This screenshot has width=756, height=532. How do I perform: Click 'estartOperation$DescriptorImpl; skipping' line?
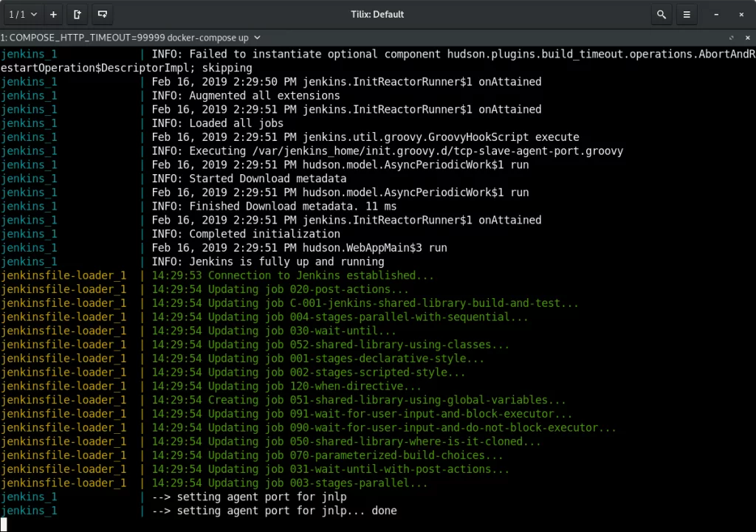point(126,68)
